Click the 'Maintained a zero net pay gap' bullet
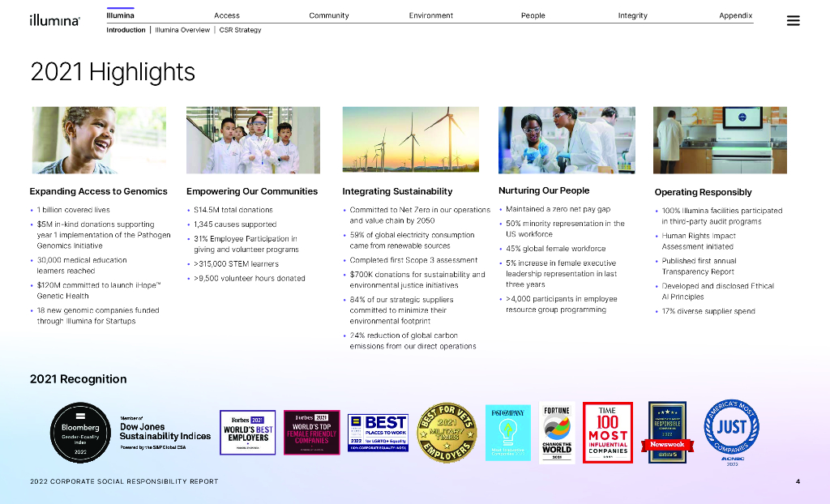The image size is (830, 504). tap(558, 209)
